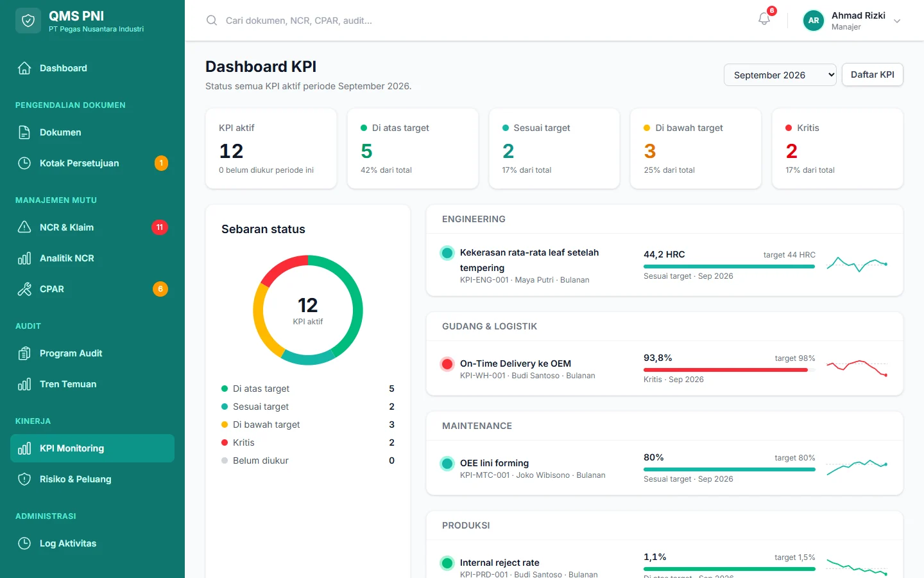Viewport: 924px width, 578px height.
Task: Open On-Time Delivery ke OEM KPI
Action: pos(515,363)
